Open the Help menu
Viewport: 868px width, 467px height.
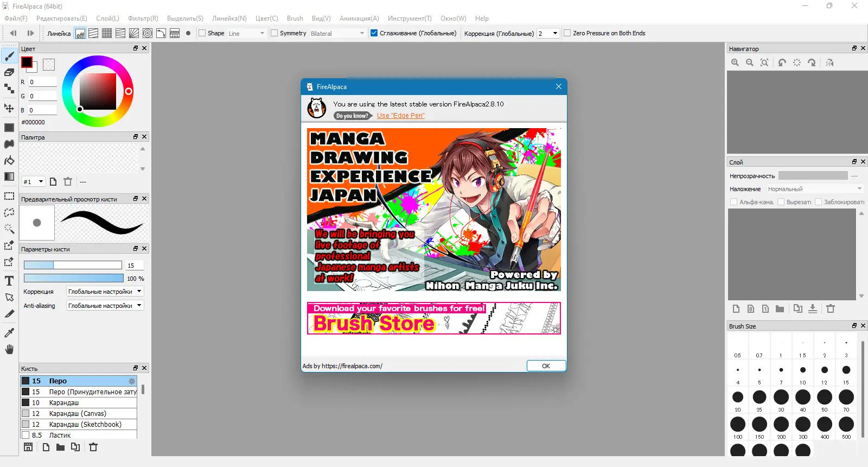point(482,18)
